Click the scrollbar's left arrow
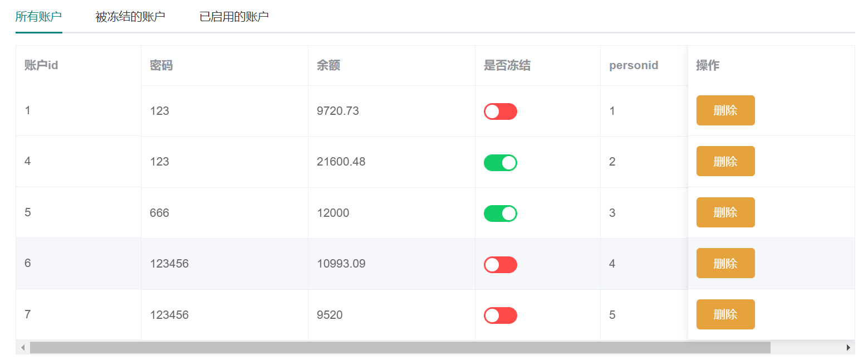 coord(23,348)
